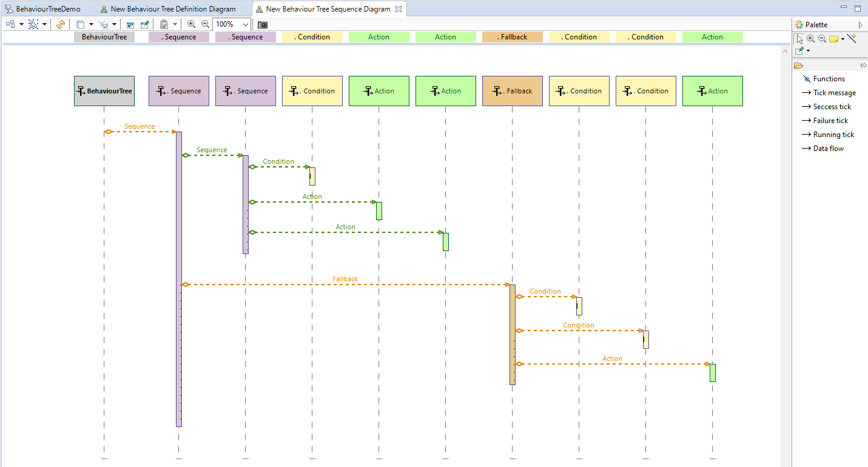Screen dimensions: 868x467
Task: Click the Arrange All layout icon
Action: pos(10,24)
